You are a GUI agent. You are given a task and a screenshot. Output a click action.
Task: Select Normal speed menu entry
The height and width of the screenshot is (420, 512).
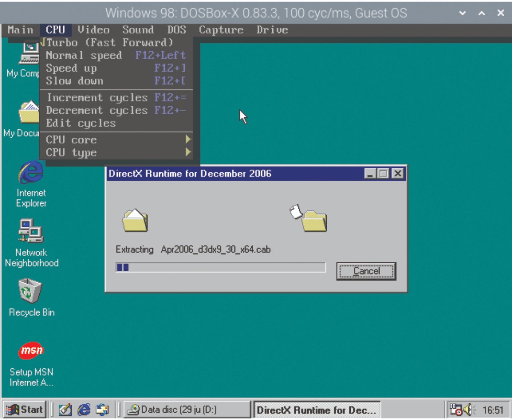tap(116, 55)
